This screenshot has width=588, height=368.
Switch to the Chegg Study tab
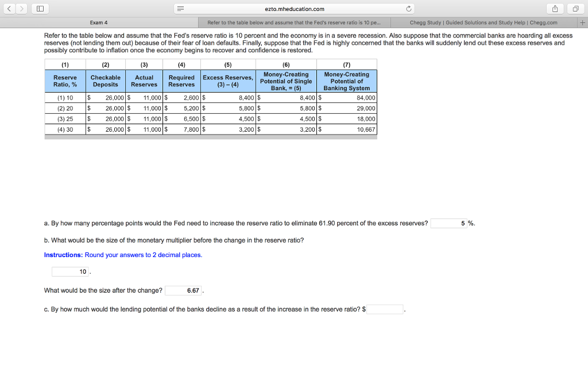pos(485,22)
